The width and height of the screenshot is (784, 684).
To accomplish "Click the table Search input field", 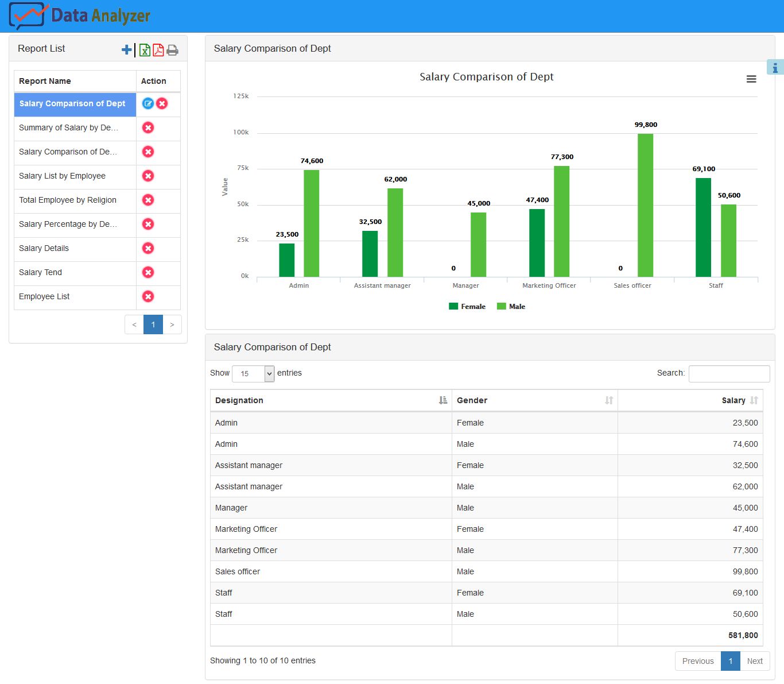I will (729, 373).
